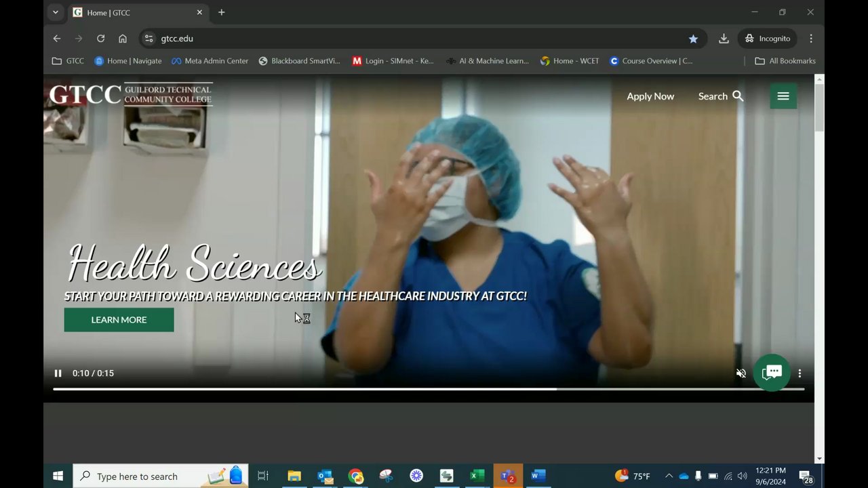Open the Course Overview bookmark
Viewport: 868px width, 488px height.
tap(651, 61)
